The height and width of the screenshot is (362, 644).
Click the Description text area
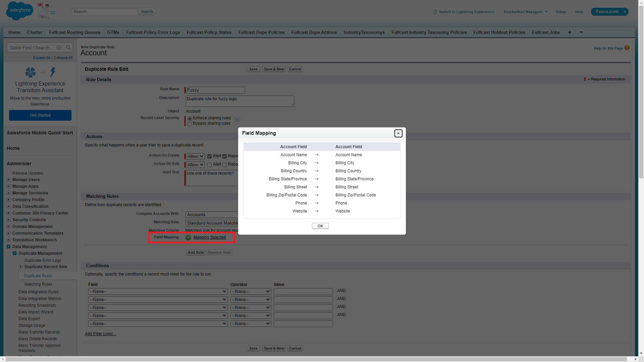coord(240,101)
